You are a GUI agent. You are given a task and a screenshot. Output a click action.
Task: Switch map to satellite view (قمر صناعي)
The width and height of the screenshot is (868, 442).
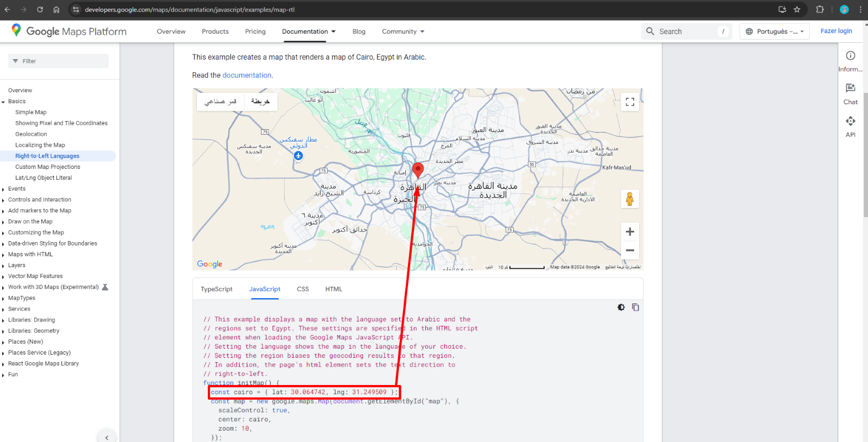(x=220, y=102)
